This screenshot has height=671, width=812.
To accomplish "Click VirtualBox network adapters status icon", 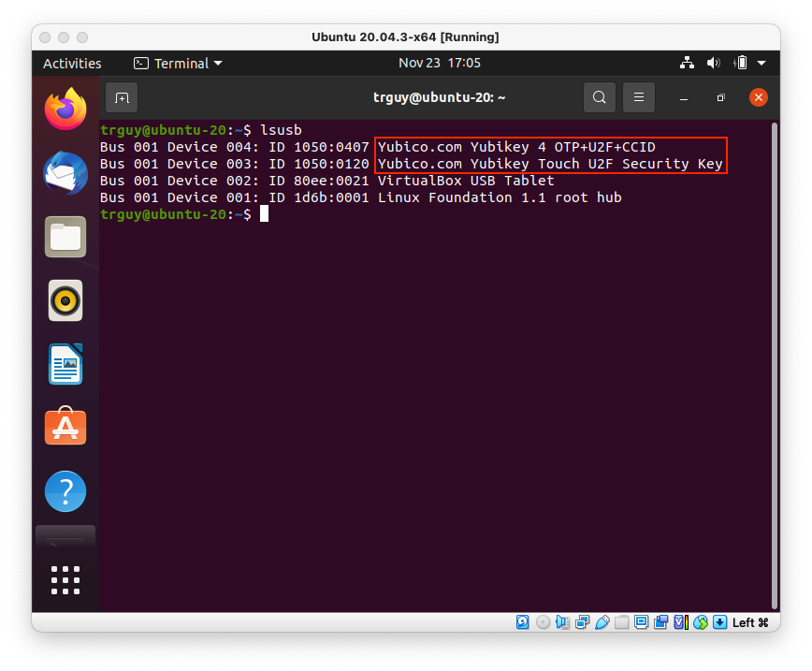I will tap(582, 622).
